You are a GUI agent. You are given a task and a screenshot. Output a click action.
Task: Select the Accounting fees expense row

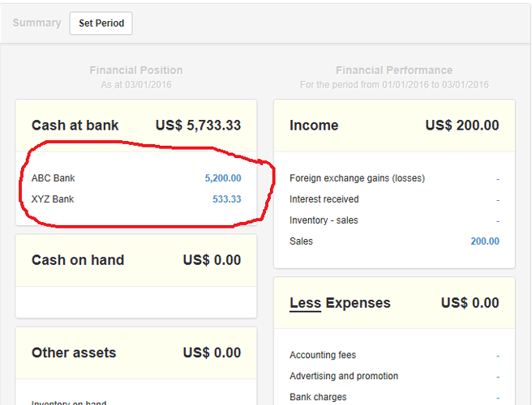tap(323, 355)
